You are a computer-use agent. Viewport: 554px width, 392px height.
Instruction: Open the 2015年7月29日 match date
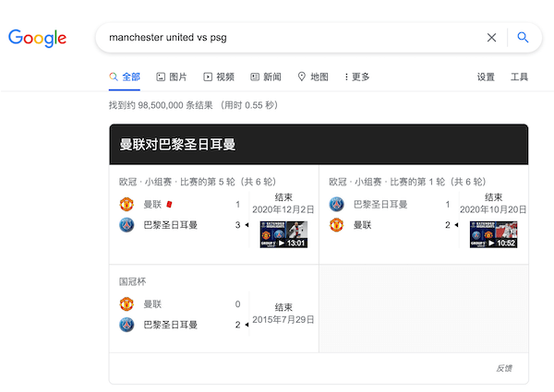[x=283, y=320]
